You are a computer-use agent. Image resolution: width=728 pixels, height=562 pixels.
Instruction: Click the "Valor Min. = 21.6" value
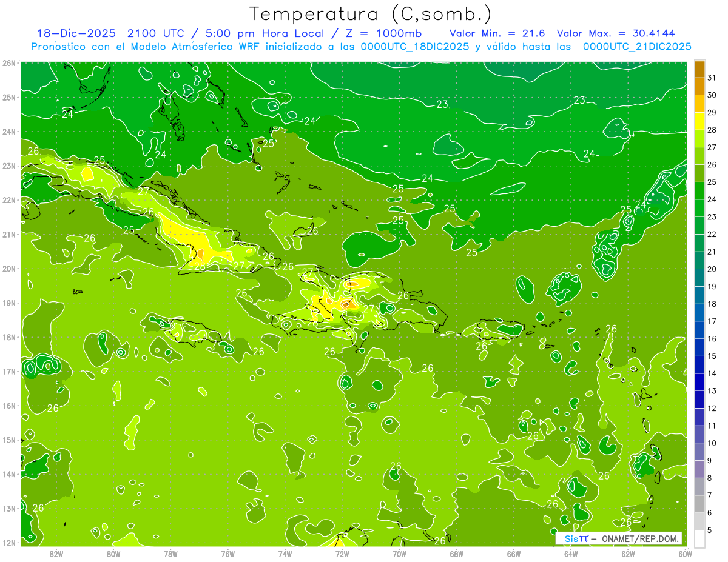[497, 33]
